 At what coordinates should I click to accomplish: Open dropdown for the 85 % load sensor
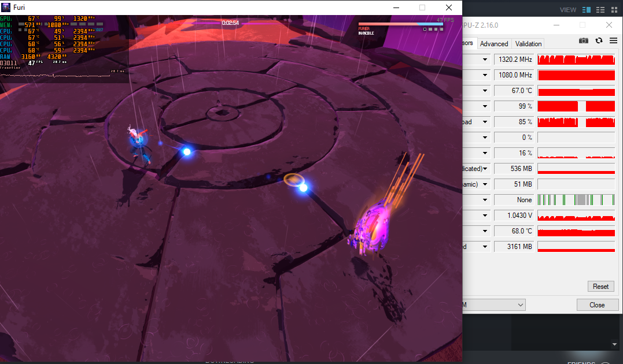click(x=485, y=122)
